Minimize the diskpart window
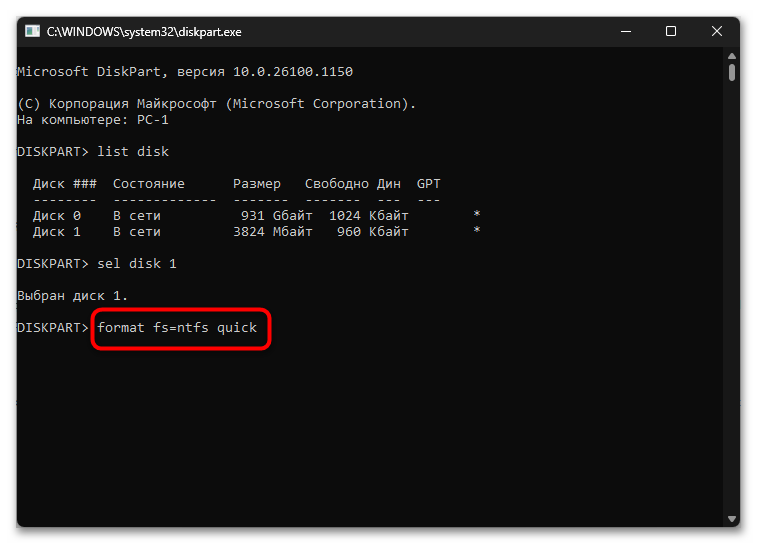The width and height of the screenshot is (757, 544). [626, 31]
